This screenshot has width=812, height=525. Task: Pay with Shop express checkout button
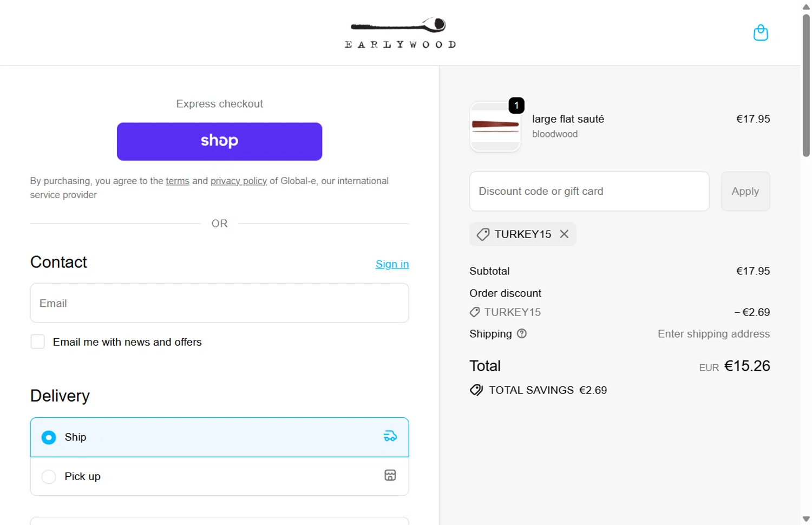tap(219, 141)
